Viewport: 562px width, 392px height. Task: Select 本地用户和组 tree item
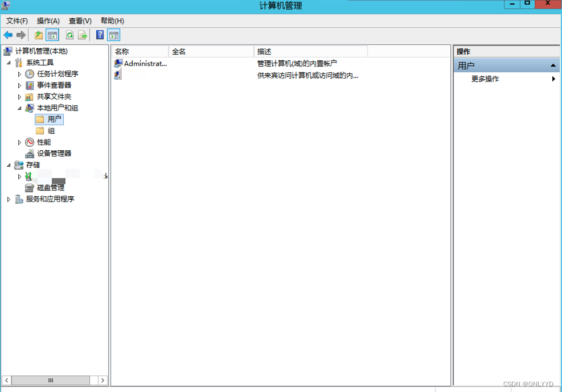pos(58,108)
